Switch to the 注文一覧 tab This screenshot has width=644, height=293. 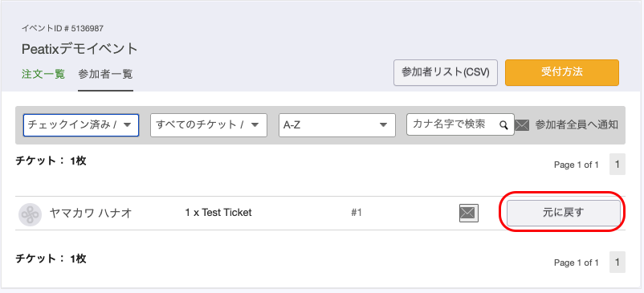[x=43, y=75]
